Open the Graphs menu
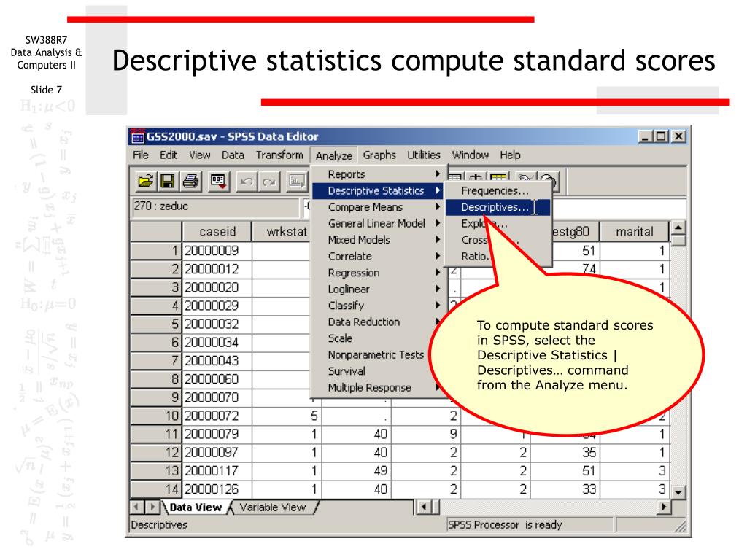Viewport: 747px width, 560px height. pyautogui.click(x=379, y=155)
